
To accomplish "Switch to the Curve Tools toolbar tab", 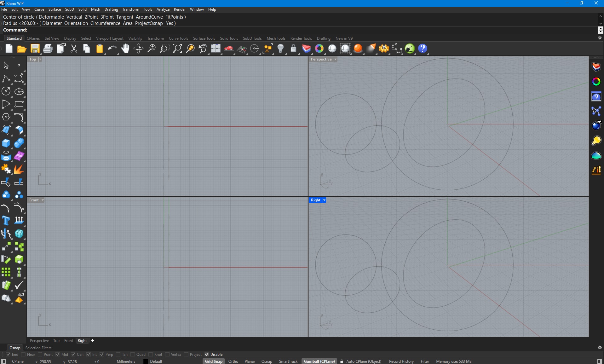I will pyautogui.click(x=178, y=38).
